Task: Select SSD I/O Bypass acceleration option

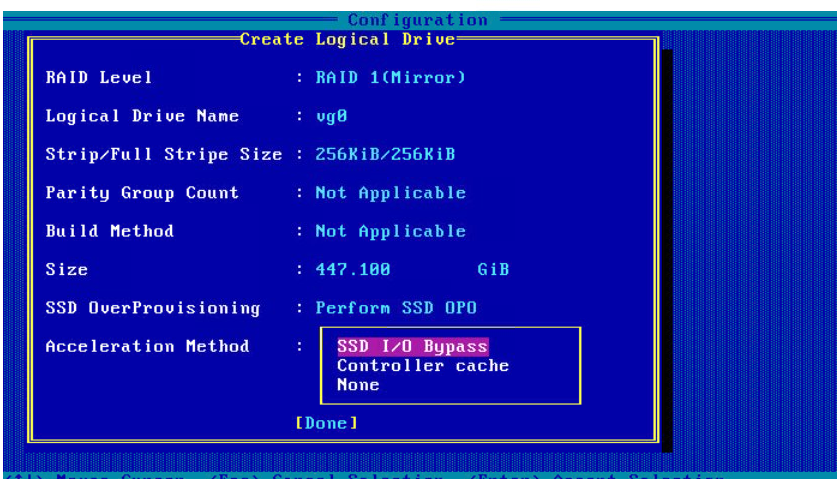Action: coord(413,347)
